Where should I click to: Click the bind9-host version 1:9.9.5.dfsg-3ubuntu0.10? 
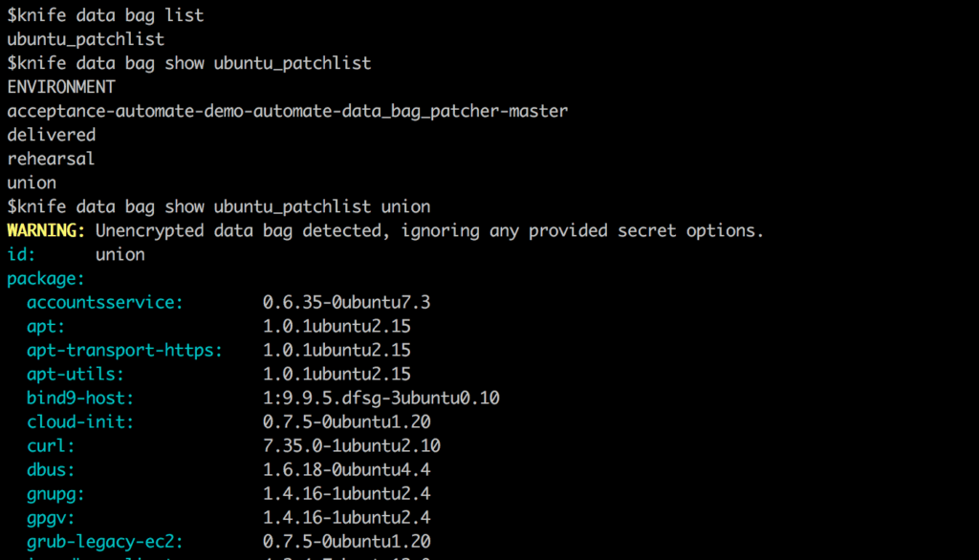[x=381, y=398]
